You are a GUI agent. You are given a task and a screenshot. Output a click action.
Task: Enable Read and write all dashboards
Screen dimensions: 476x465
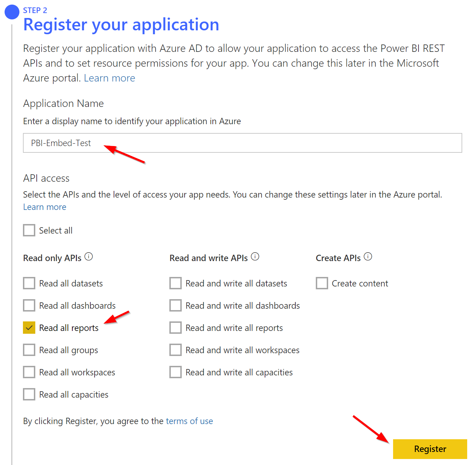(176, 306)
